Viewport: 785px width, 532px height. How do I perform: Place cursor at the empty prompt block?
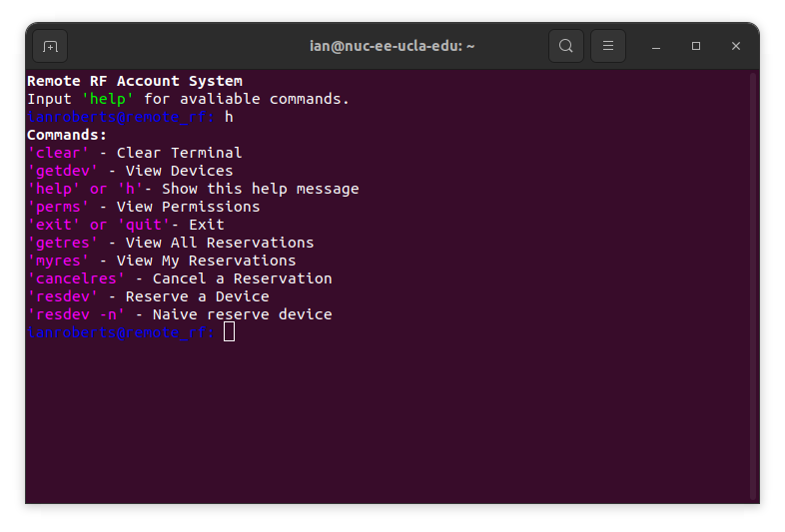(230, 332)
